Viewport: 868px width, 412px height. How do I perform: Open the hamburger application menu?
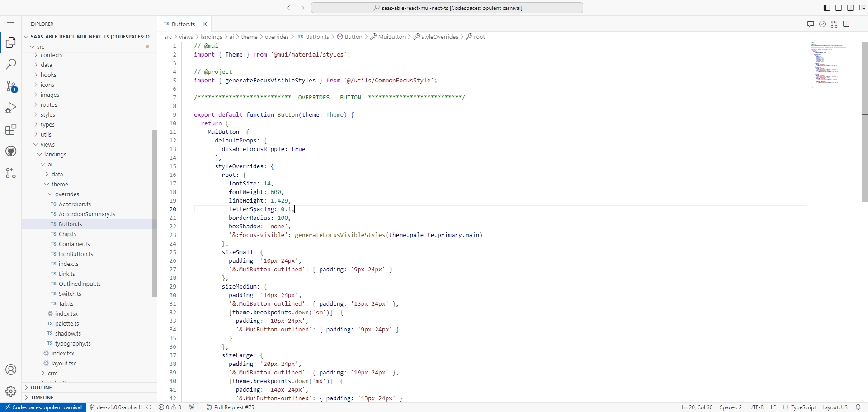click(11, 24)
